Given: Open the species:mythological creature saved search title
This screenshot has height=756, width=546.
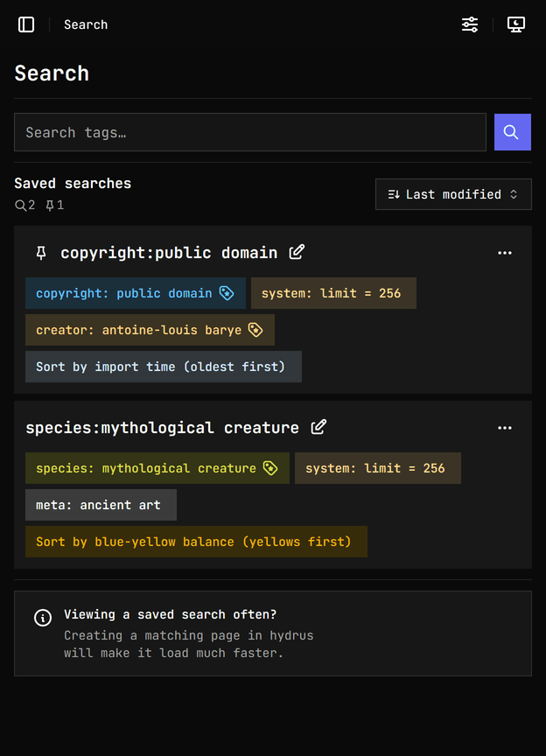Looking at the screenshot, I should pyautogui.click(x=162, y=428).
